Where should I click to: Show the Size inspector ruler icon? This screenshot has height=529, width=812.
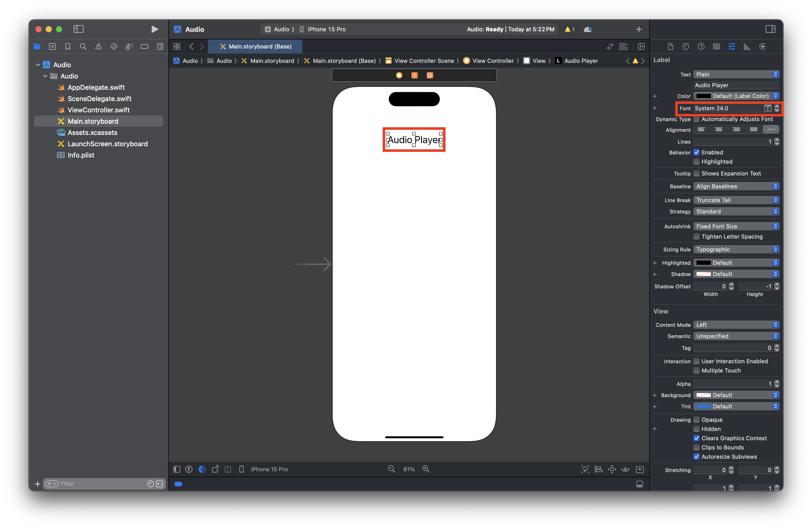click(x=747, y=46)
